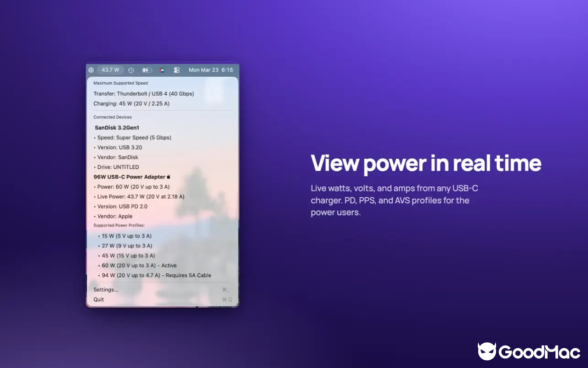
Task: Click the Transfer Thunderbolt / USB 4 line
Action: coord(144,93)
